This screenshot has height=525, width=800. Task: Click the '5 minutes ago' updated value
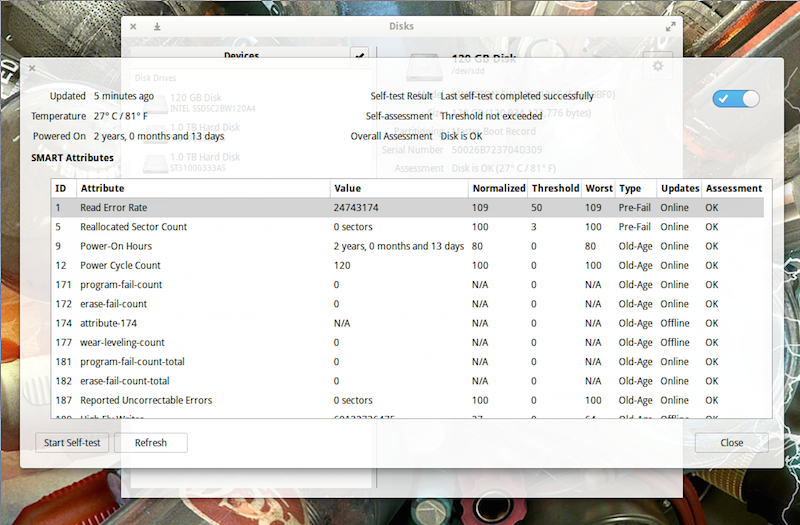point(123,96)
